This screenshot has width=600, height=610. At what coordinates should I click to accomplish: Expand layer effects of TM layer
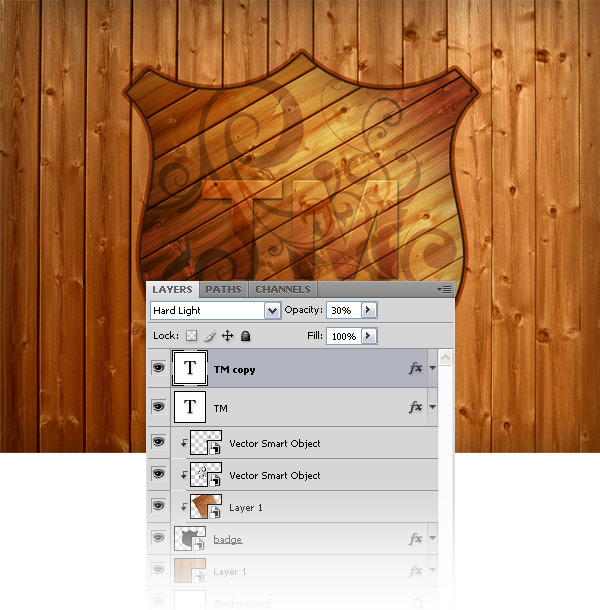tap(433, 407)
